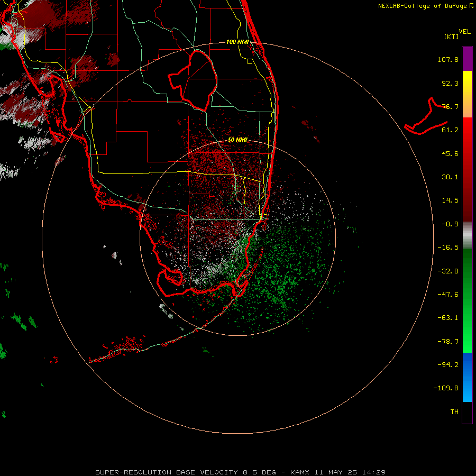The width and height of the screenshot is (476, 476).
Task: Click the Bahamas island outline at right
Action: (426, 116)
